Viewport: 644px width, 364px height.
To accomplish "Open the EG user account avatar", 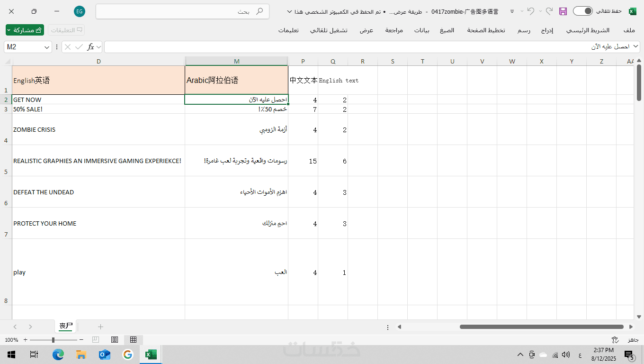I will tap(80, 11).
